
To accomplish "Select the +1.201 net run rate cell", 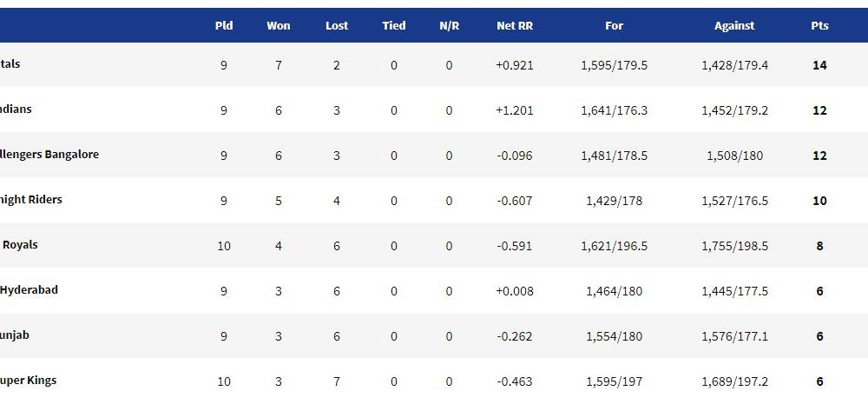I will (x=515, y=110).
